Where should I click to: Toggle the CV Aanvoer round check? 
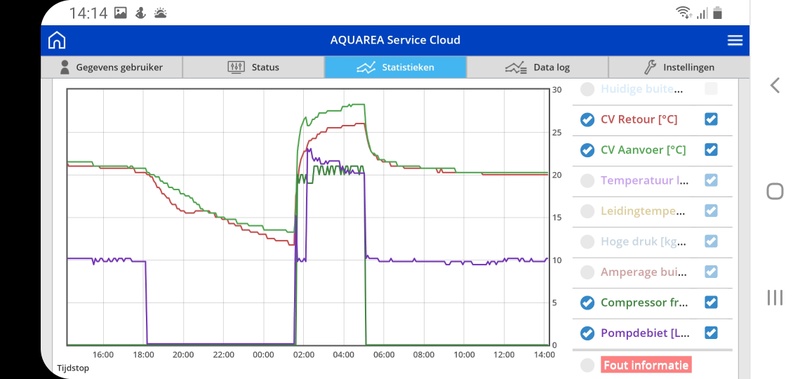point(587,150)
